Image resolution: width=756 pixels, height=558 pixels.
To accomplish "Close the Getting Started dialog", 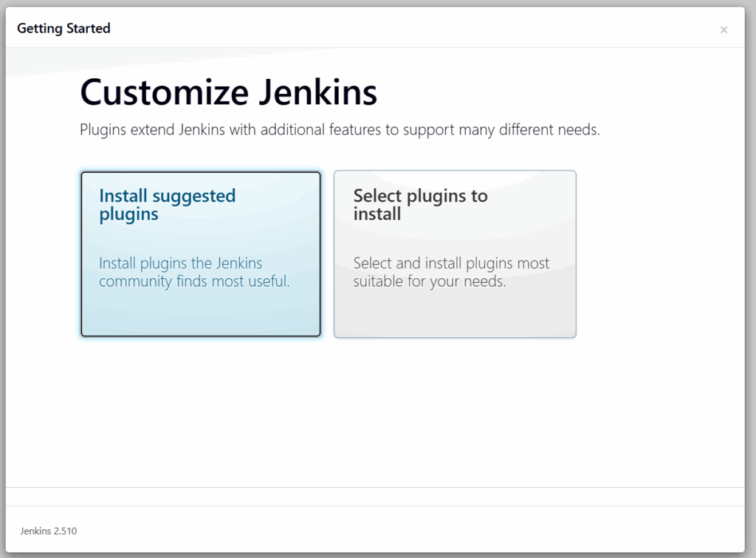I will [x=724, y=30].
